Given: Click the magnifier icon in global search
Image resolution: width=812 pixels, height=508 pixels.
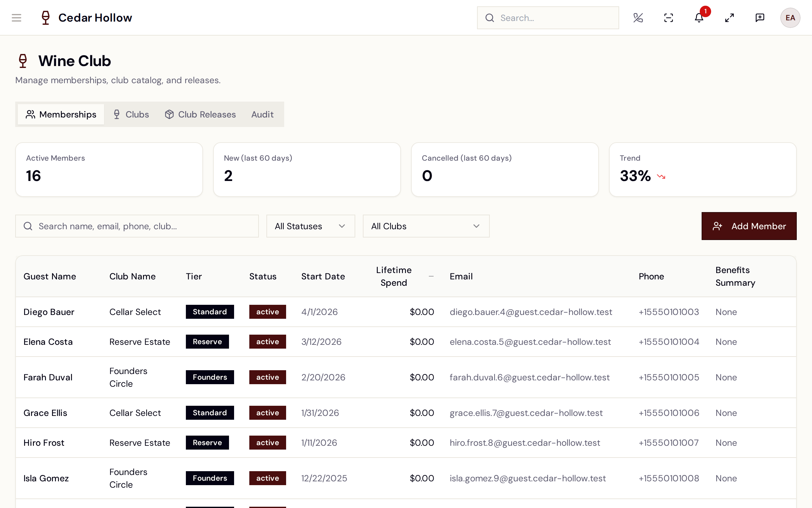Looking at the screenshot, I should coord(489,18).
